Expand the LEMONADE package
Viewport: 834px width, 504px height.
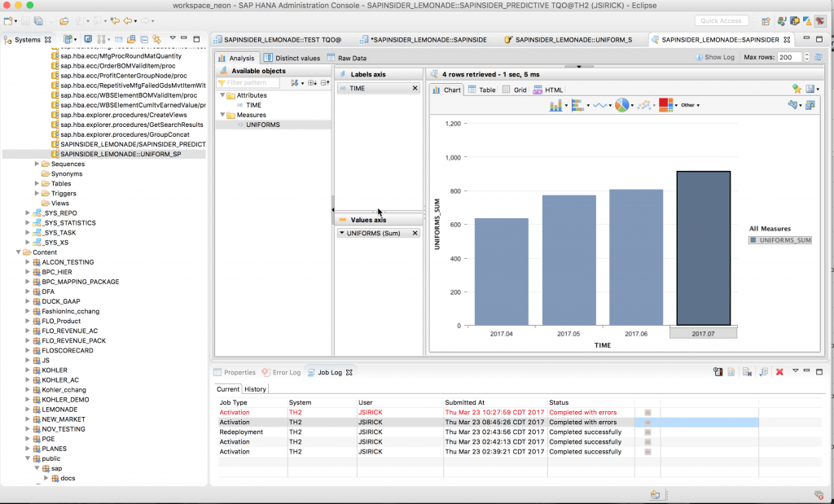pos(28,410)
